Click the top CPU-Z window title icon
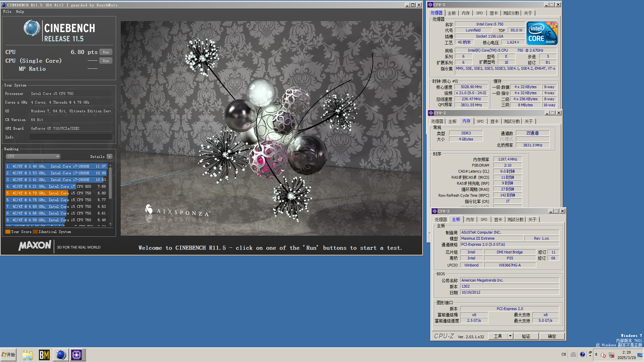Image resolution: width=644 pixels, height=362 pixels. 430,5
